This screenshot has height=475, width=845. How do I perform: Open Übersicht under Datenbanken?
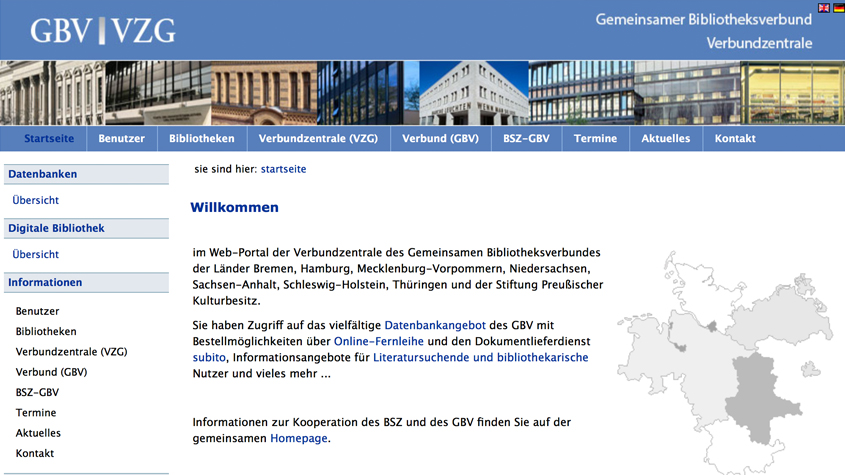coord(36,200)
